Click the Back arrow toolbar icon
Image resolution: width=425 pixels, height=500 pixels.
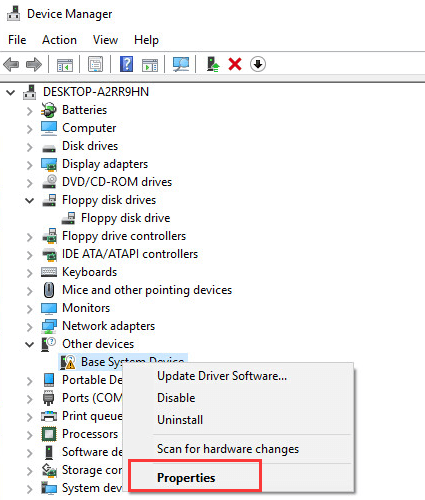point(11,64)
